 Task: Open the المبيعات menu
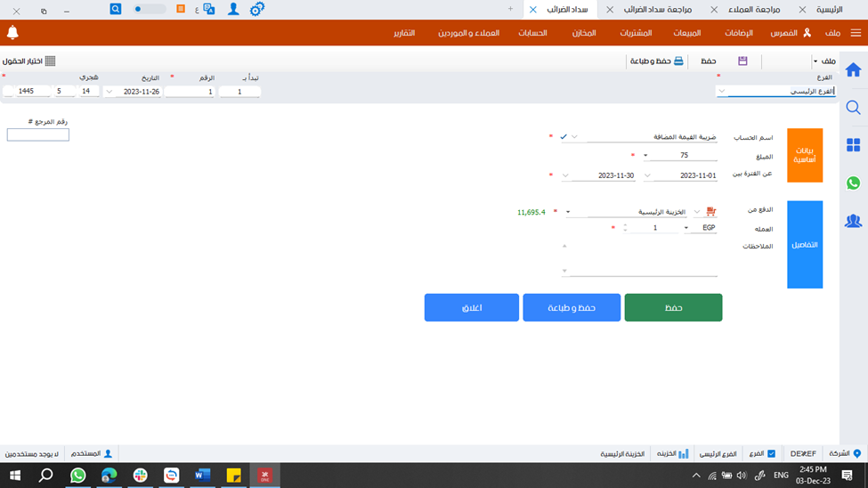(687, 33)
